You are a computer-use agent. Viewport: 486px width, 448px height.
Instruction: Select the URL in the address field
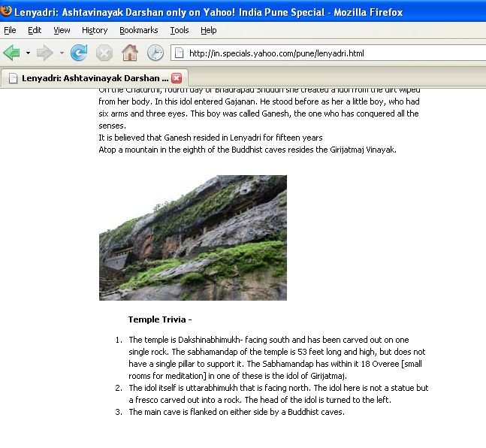pos(276,53)
